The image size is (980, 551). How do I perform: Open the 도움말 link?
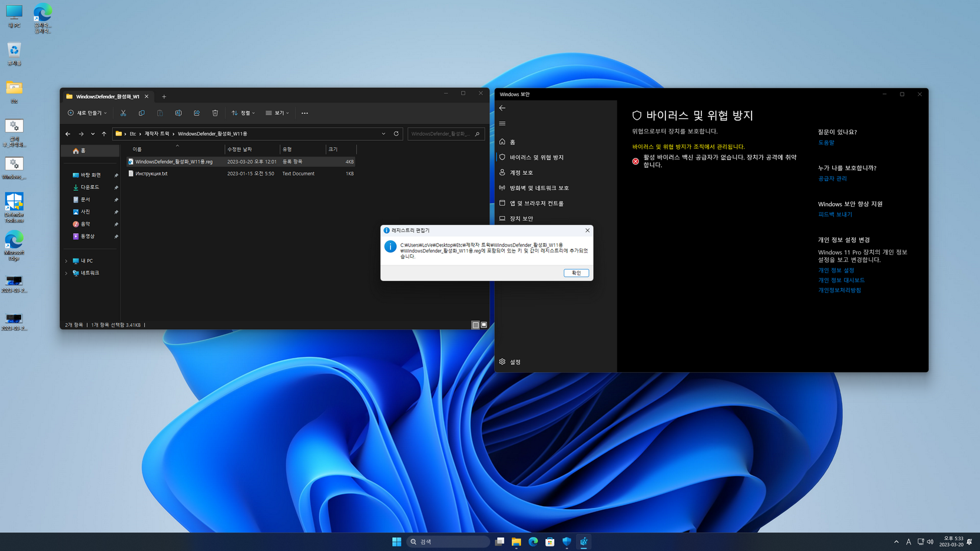pyautogui.click(x=826, y=142)
